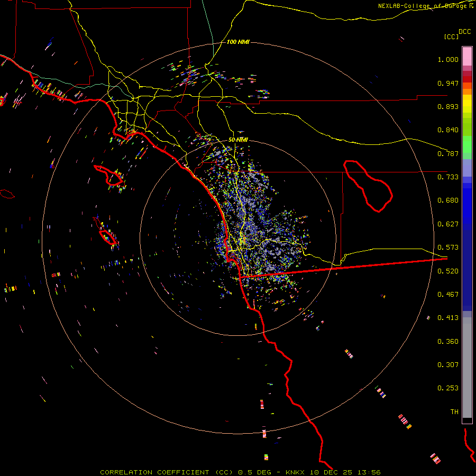
Task: Select the 0.947 legend value
Action: (x=448, y=83)
